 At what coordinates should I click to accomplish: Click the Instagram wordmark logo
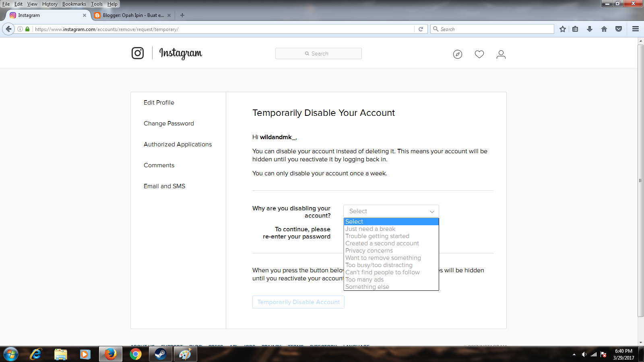[x=181, y=53]
